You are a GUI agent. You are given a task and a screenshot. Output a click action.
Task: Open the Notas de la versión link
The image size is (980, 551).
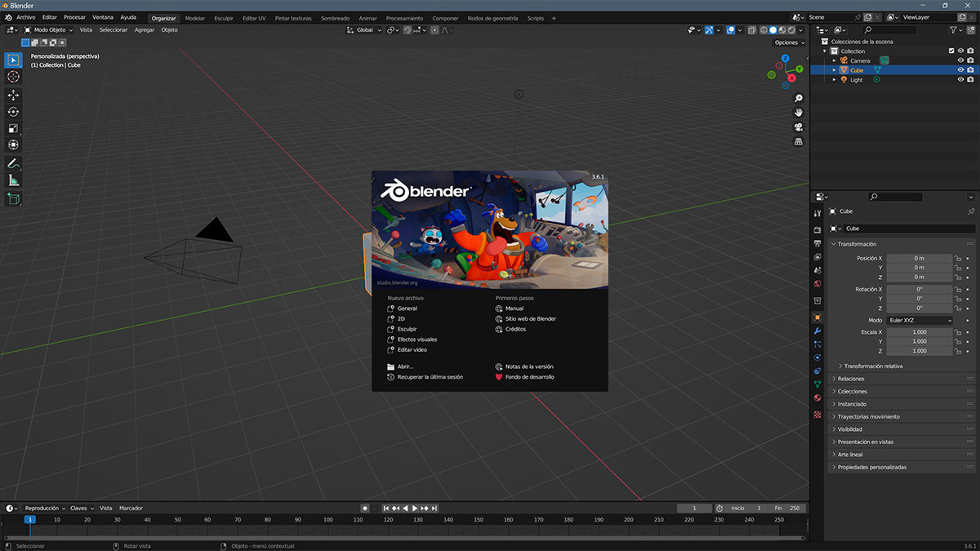coord(523,367)
